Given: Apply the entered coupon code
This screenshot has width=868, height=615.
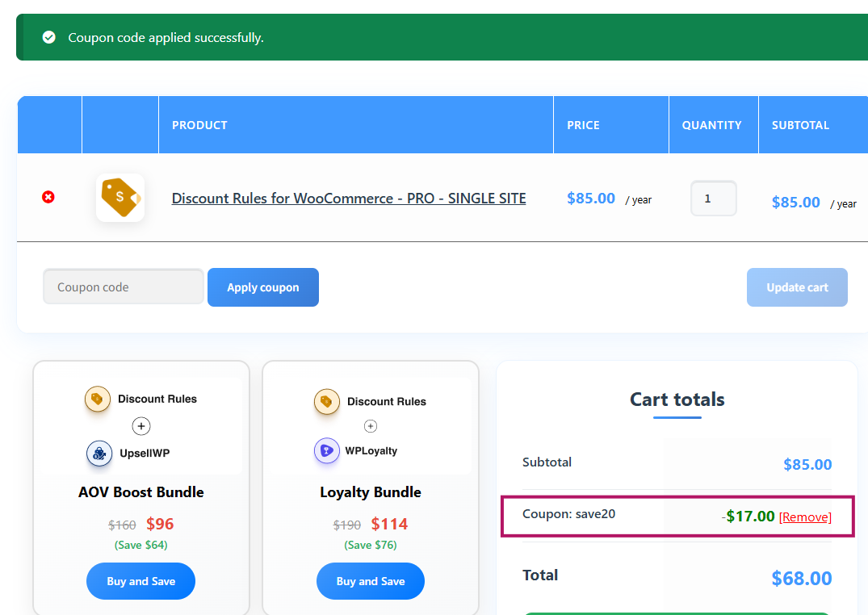Looking at the screenshot, I should click(262, 287).
